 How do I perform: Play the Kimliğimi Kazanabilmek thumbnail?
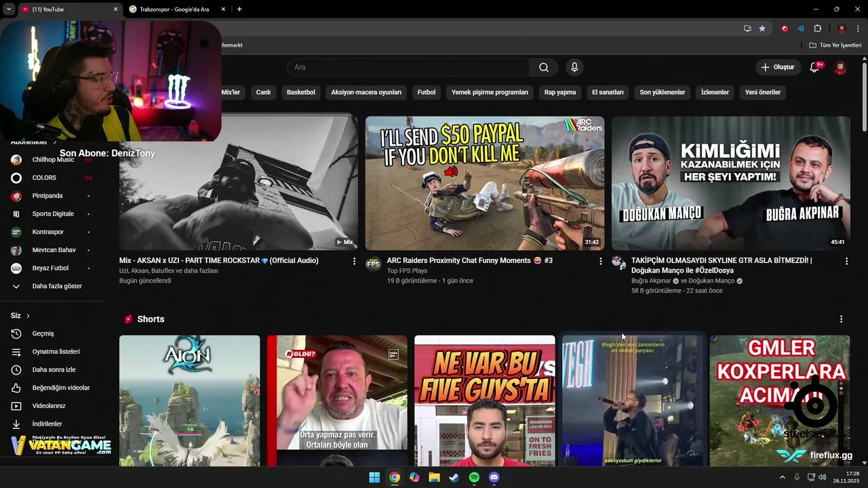coord(731,183)
